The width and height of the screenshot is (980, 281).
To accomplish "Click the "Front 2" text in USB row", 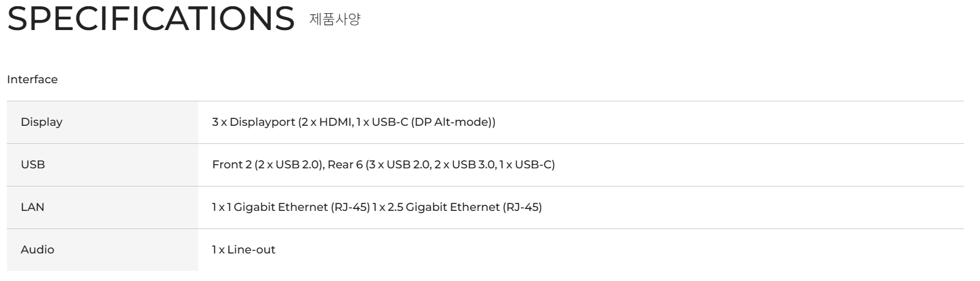I will click(x=232, y=165).
